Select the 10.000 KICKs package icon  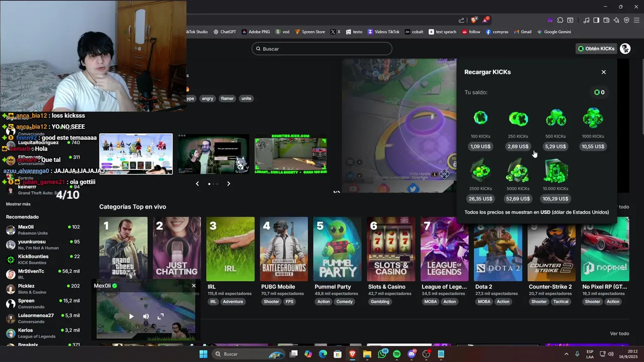click(x=555, y=171)
